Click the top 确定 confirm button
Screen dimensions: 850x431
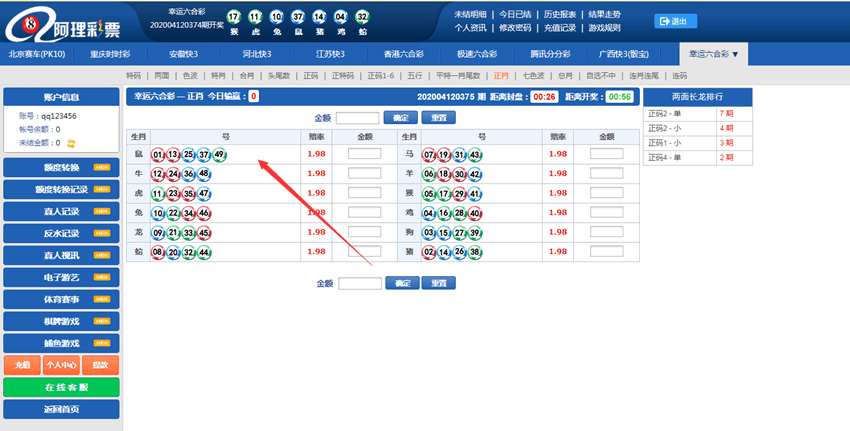coord(401,117)
